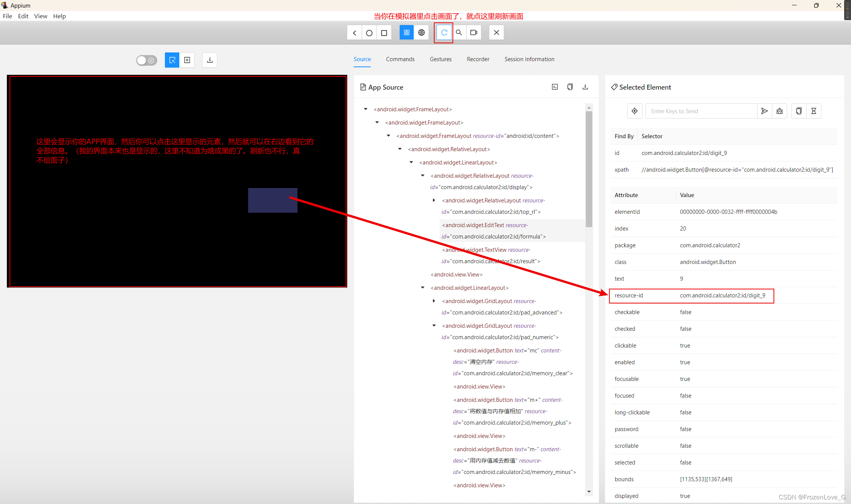The width and height of the screenshot is (851, 504).
Task: Select the resource-id finder strategy
Action: coord(628,295)
